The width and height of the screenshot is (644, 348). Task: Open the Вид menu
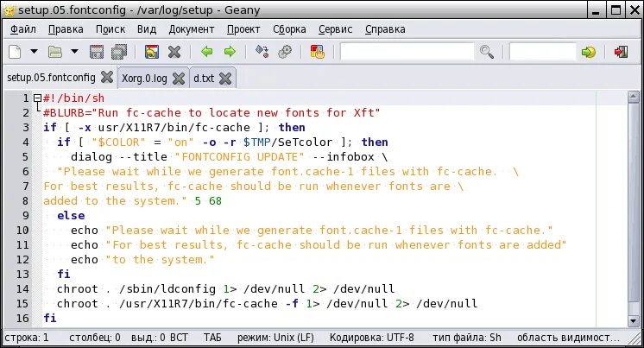point(147,29)
